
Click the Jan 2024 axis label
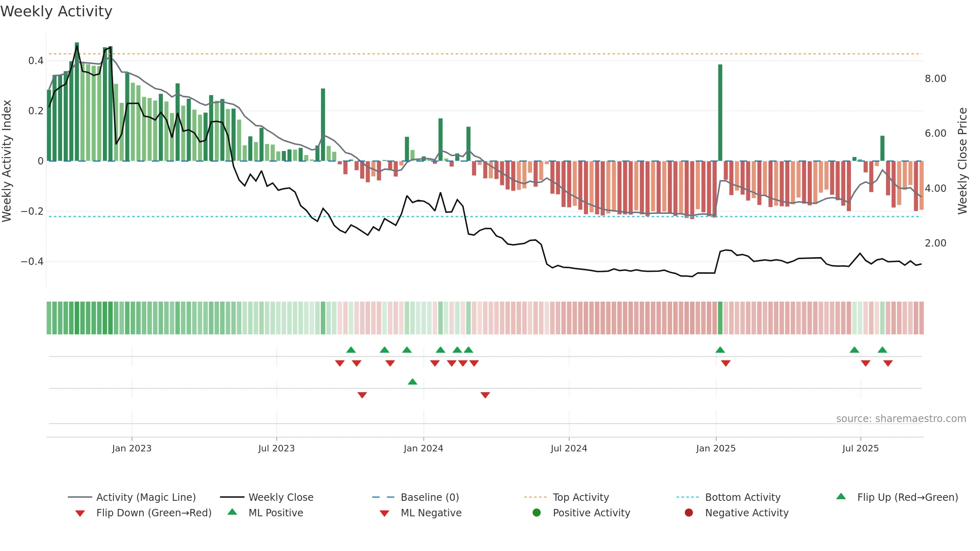(x=423, y=448)
